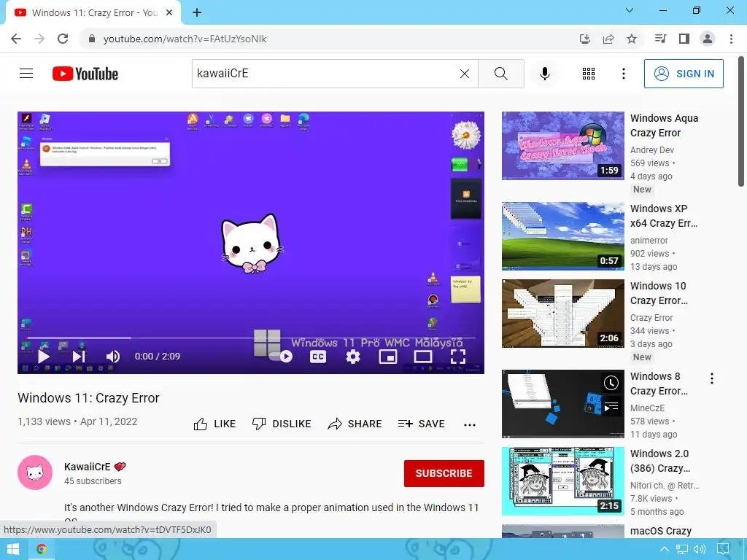Clear the search box text with X
Viewport: 747px width, 560px height.
pos(465,74)
